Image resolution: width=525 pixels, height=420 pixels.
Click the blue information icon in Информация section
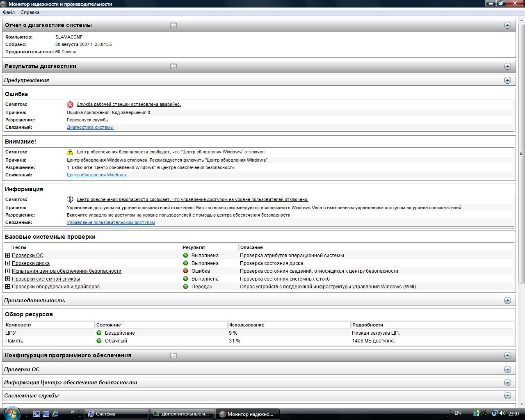pos(70,200)
